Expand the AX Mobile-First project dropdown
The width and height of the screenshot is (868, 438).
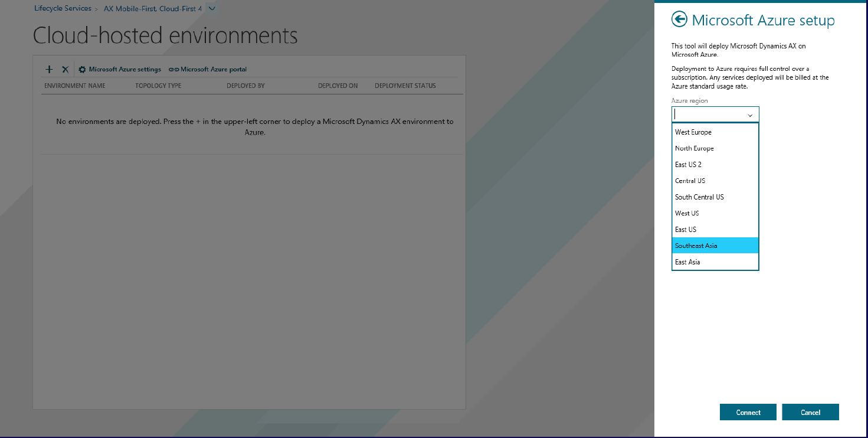(x=212, y=9)
